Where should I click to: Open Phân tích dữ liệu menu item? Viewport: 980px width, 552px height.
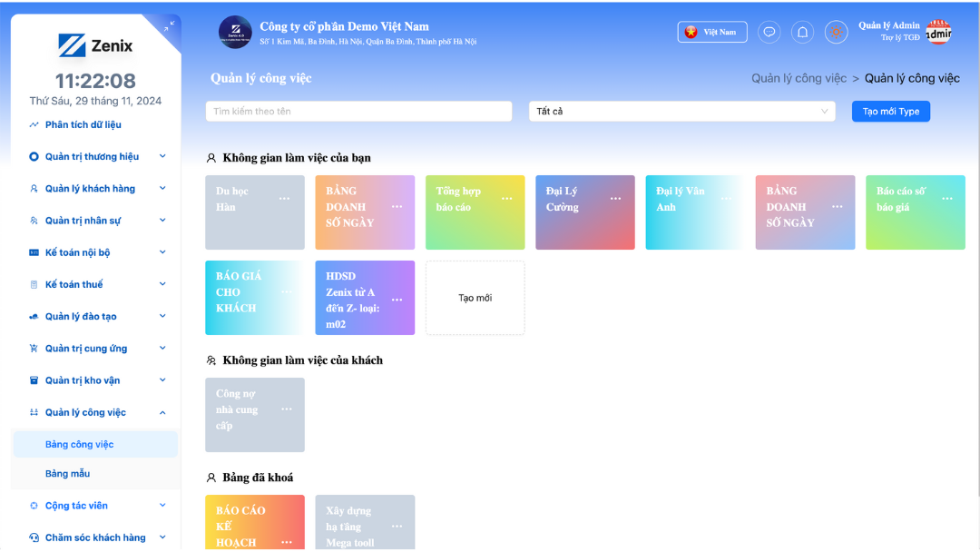[x=83, y=124]
